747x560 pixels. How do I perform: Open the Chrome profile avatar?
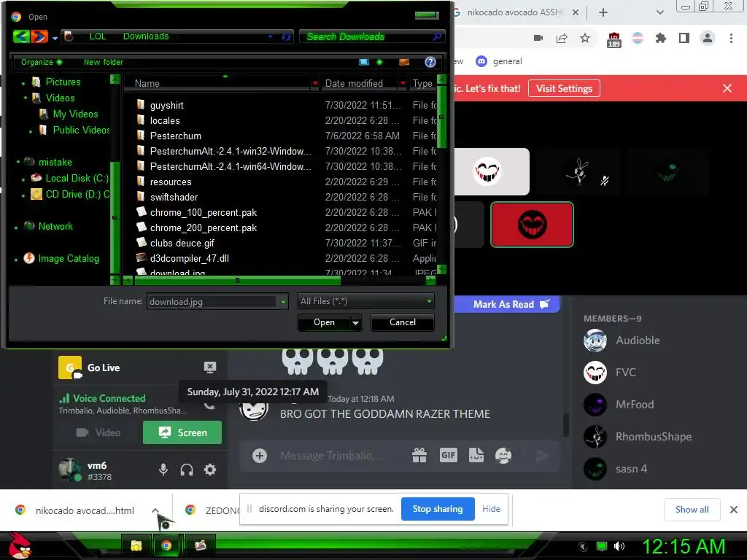click(x=708, y=38)
